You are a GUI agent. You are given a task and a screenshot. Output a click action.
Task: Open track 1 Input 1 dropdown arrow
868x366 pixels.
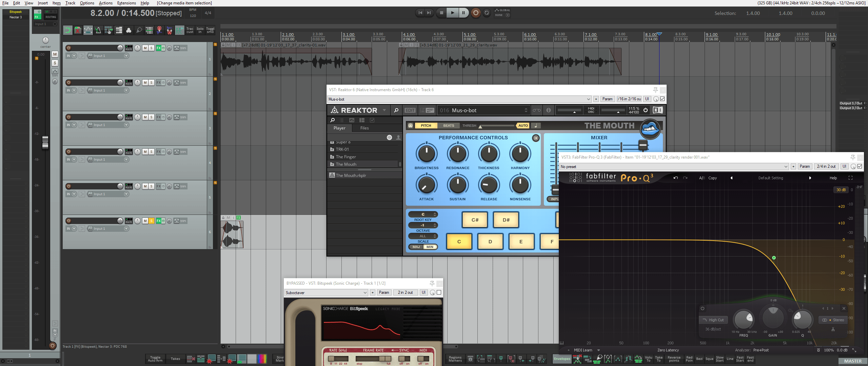tap(126, 56)
